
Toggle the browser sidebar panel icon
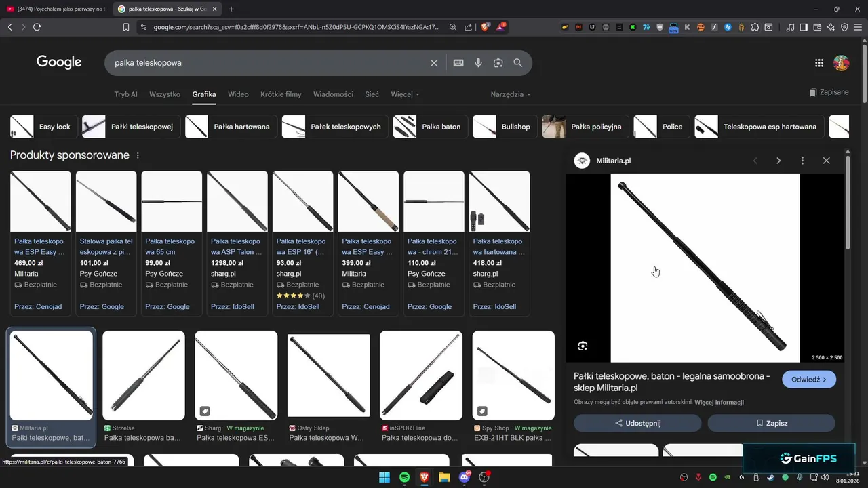click(x=804, y=27)
